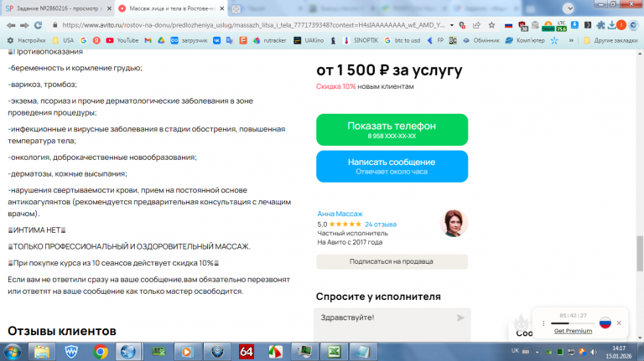644x361 pixels.
Task: Open the Настройки settings bookmark
Action: [x=26, y=40]
